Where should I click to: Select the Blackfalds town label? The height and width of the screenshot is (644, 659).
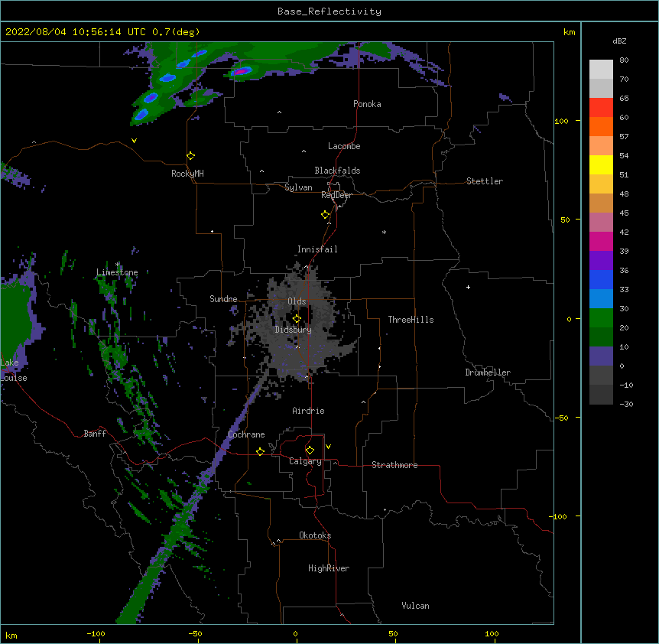click(337, 171)
